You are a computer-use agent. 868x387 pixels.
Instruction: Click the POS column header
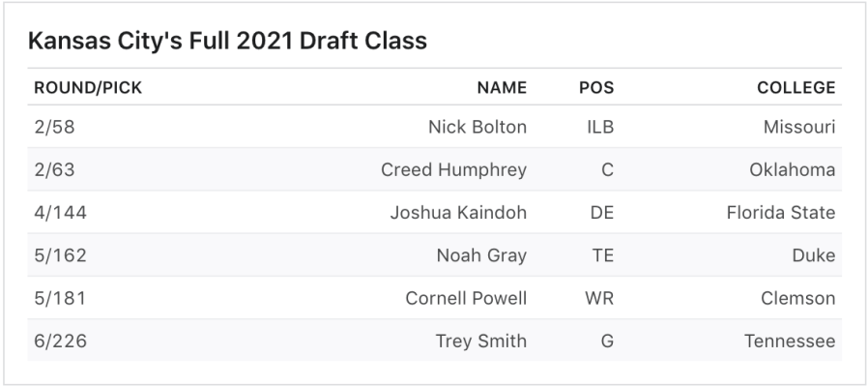(x=596, y=88)
